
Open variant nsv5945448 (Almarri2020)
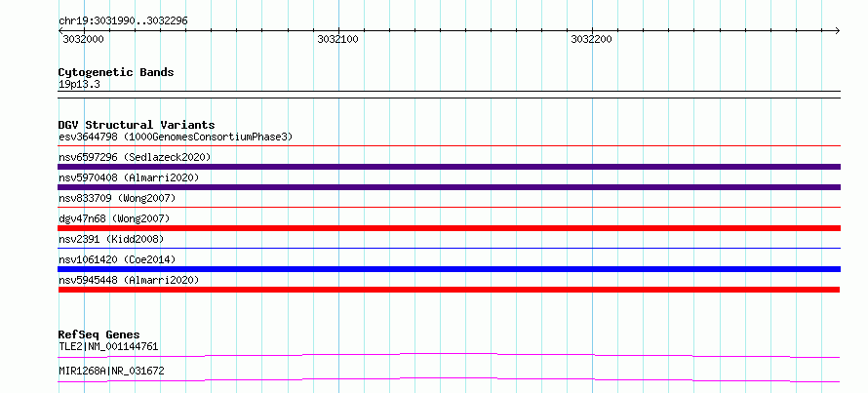129,280
